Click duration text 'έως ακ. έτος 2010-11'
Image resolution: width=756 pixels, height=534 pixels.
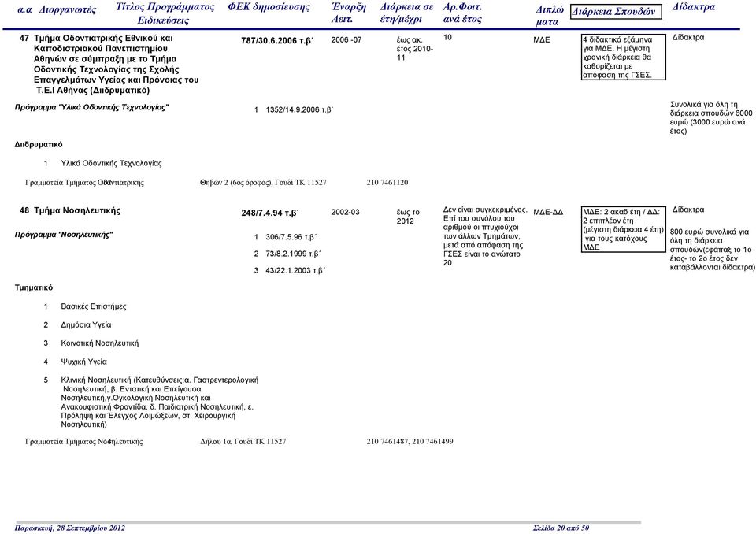coord(415,49)
